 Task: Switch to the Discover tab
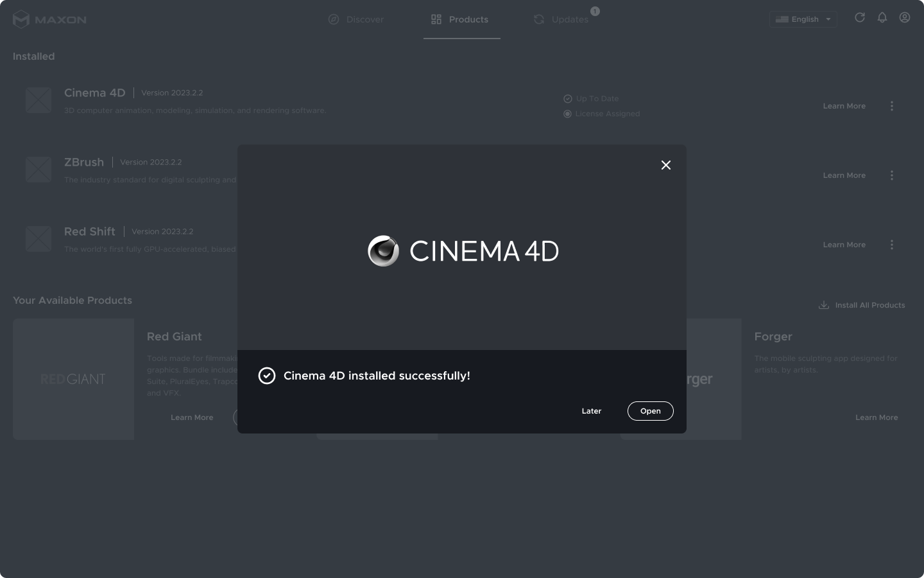point(356,19)
